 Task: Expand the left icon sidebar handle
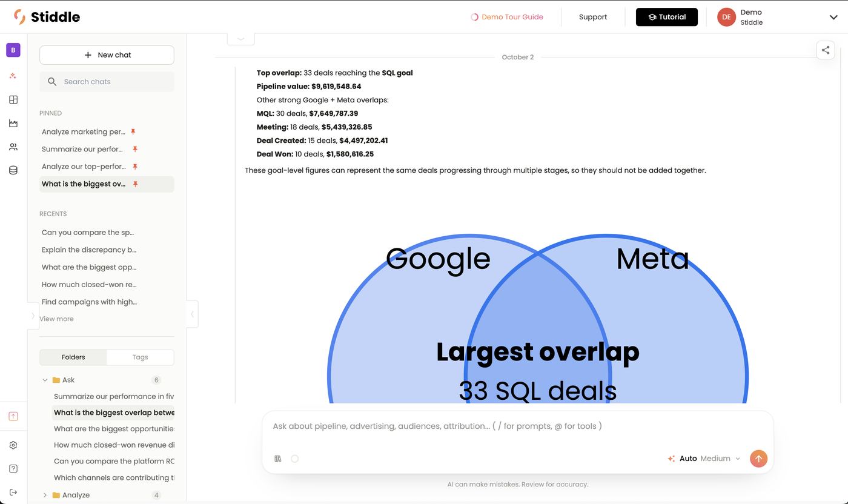coord(33,315)
